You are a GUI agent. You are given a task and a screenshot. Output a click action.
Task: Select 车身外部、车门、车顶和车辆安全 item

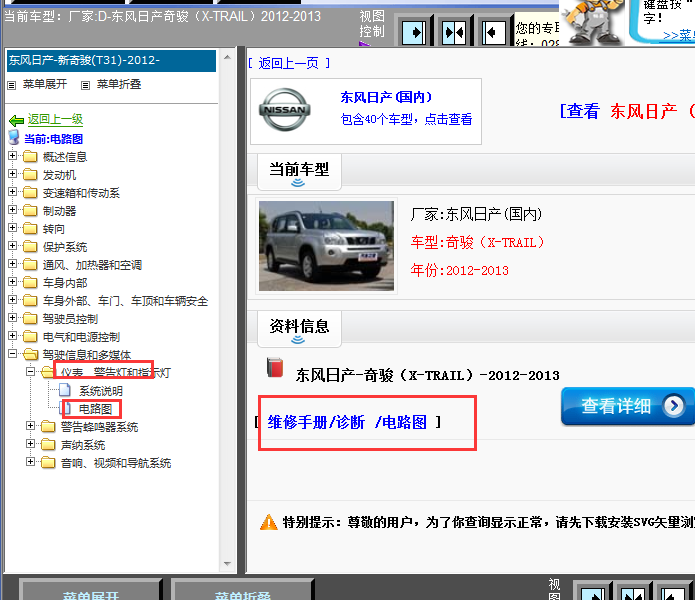[125, 301]
